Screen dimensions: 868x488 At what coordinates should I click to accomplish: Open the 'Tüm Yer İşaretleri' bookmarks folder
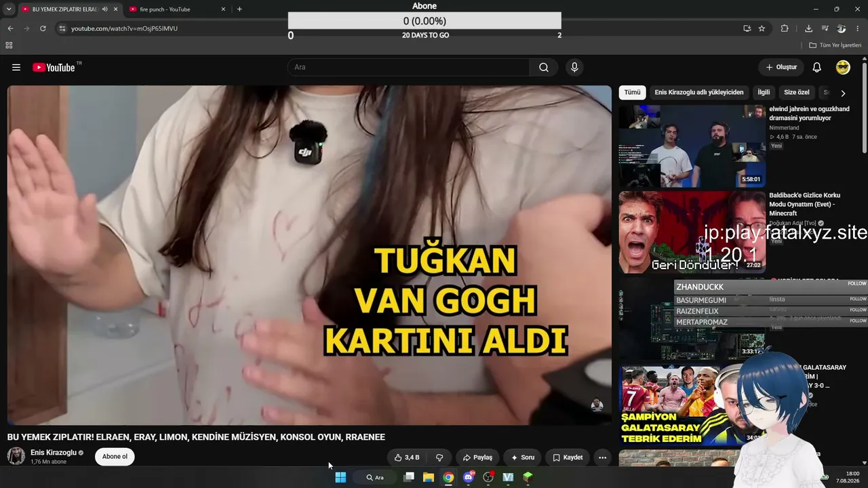(835, 45)
